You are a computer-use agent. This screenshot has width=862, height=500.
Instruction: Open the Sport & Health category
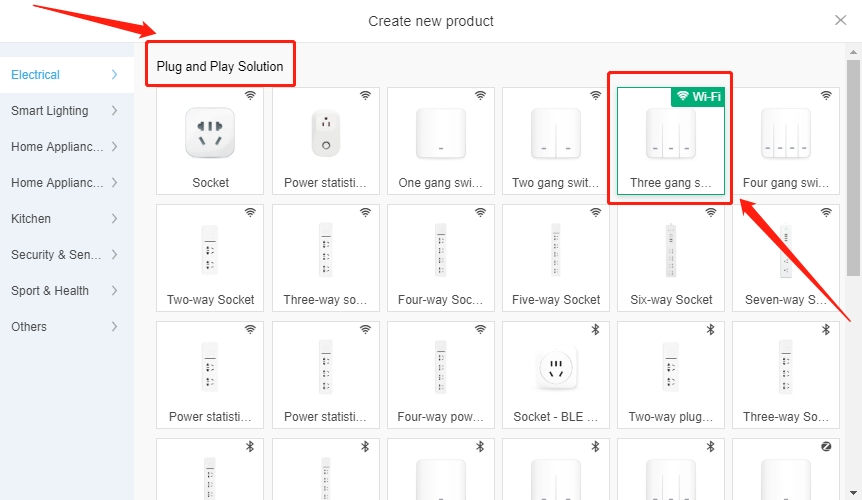(67, 291)
